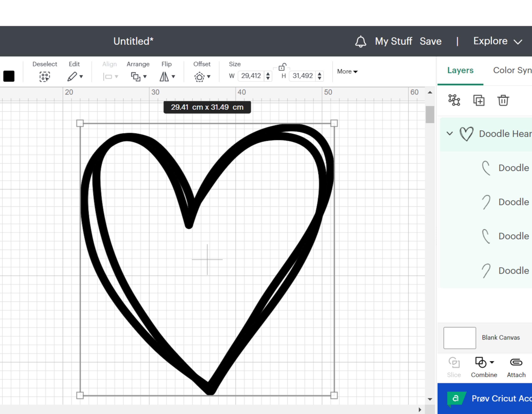Click the black color swatch
532x414 pixels.
point(9,76)
